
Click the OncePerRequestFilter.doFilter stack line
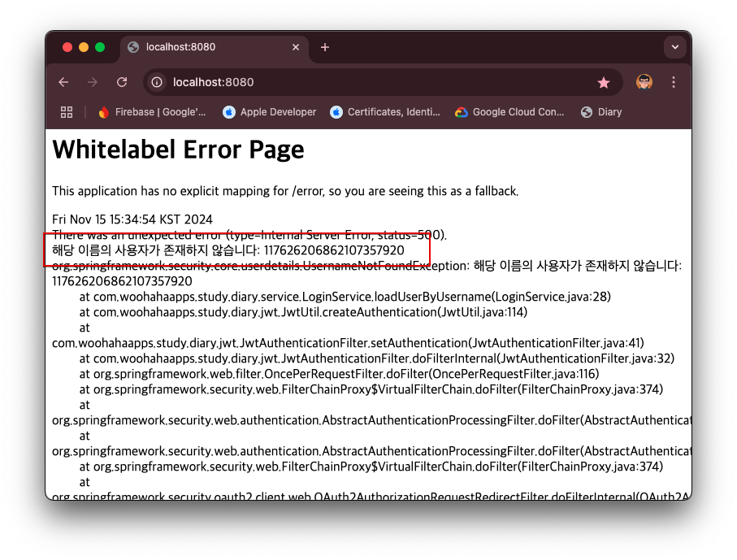point(339,374)
